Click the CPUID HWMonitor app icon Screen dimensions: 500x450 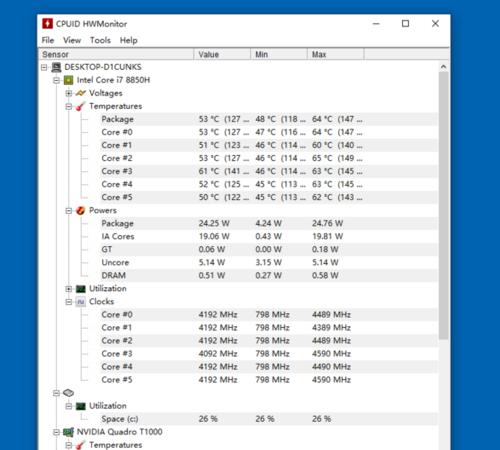pos(47,24)
